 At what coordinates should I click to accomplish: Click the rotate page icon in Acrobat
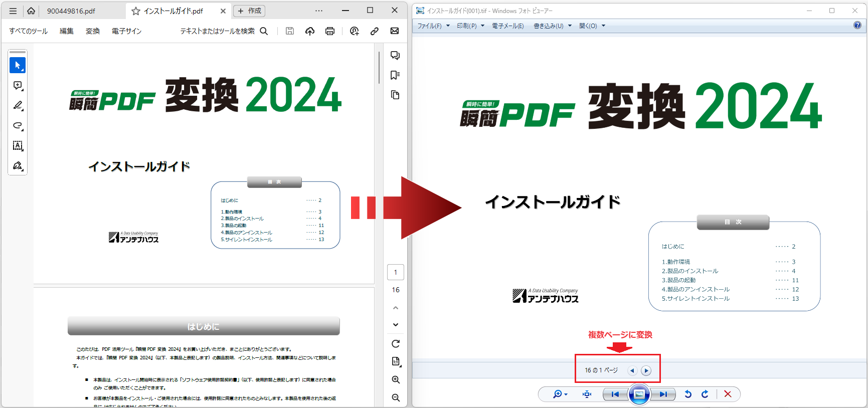tap(396, 344)
